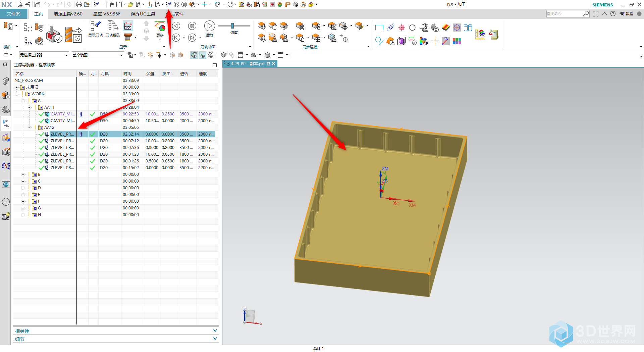The image size is (644, 352).
Task: Click the rectangle sketch icon
Action: coord(379,28)
